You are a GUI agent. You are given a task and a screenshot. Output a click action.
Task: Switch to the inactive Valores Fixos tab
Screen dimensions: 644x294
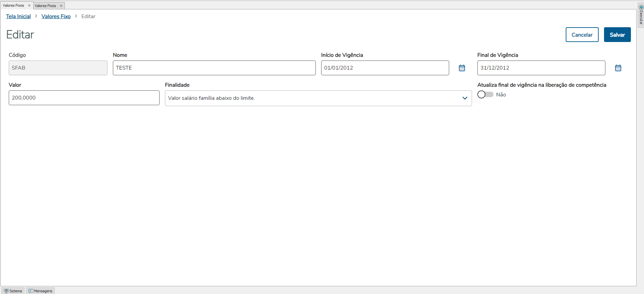click(x=45, y=6)
